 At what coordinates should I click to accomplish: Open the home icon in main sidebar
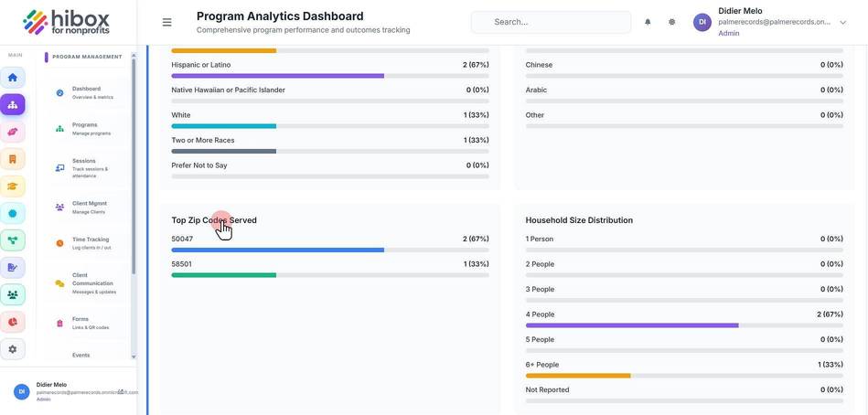12,78
